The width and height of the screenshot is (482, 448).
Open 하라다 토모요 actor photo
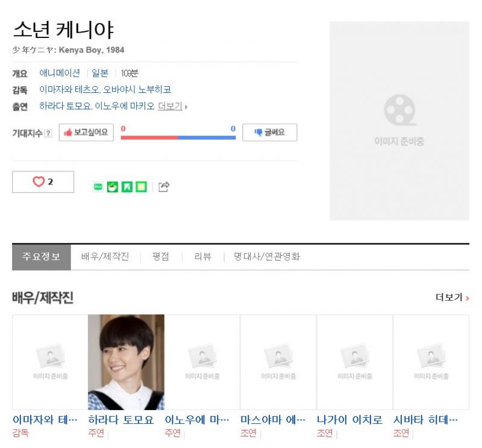coord(126,362)
